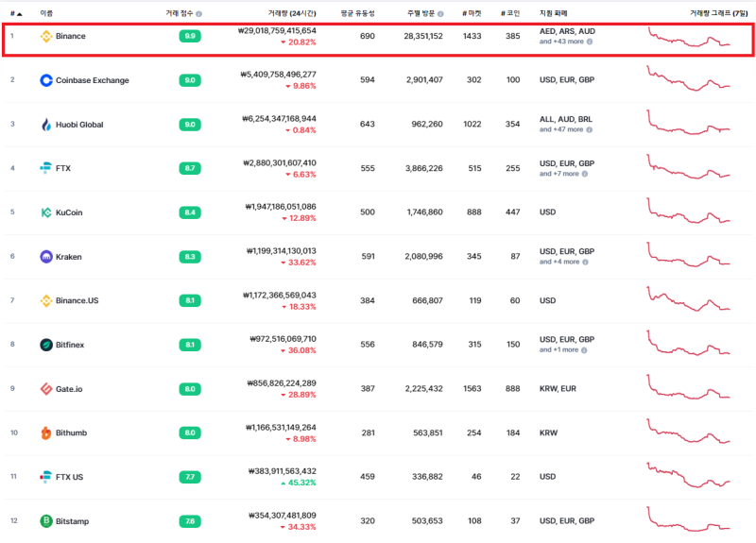This screenshot has height=543, width=756.
Task: Open the Bitfinex exchange link
Action: coord(69,345)
